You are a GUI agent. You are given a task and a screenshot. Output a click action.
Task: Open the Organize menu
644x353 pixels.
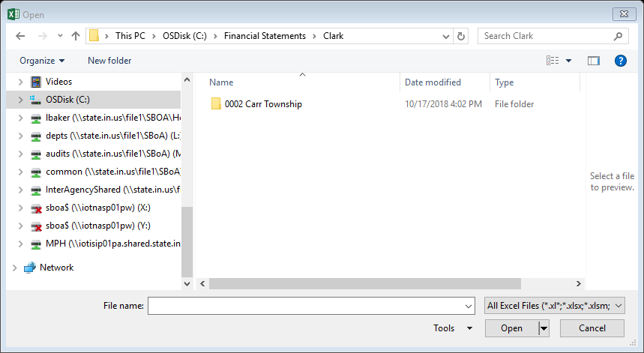coord(42,61)
